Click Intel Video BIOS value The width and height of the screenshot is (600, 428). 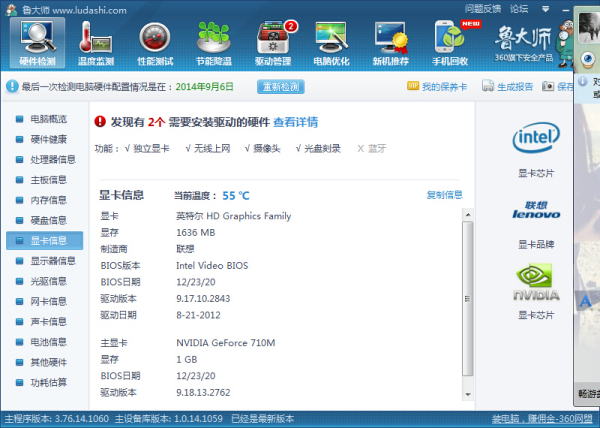coord(212,265)
